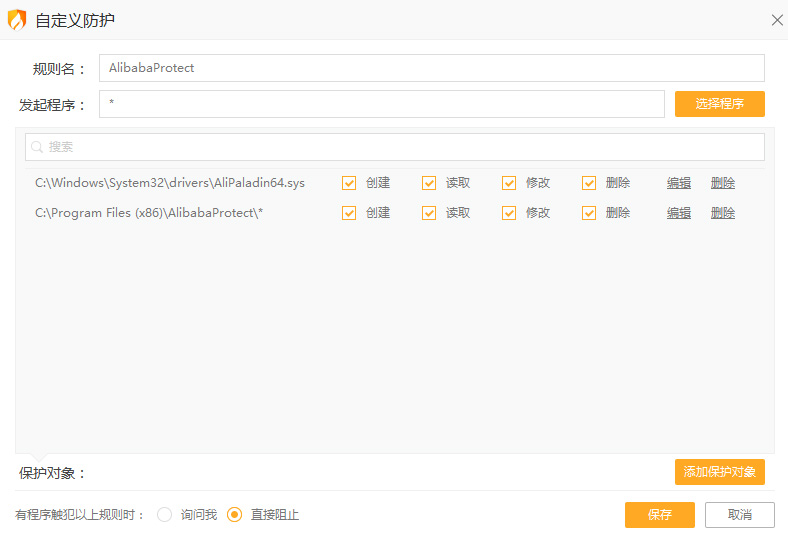788x540 pixels.
Task: Toggle 读取 checkbox for AlibabaProtect folder
Action: (429, 213)
